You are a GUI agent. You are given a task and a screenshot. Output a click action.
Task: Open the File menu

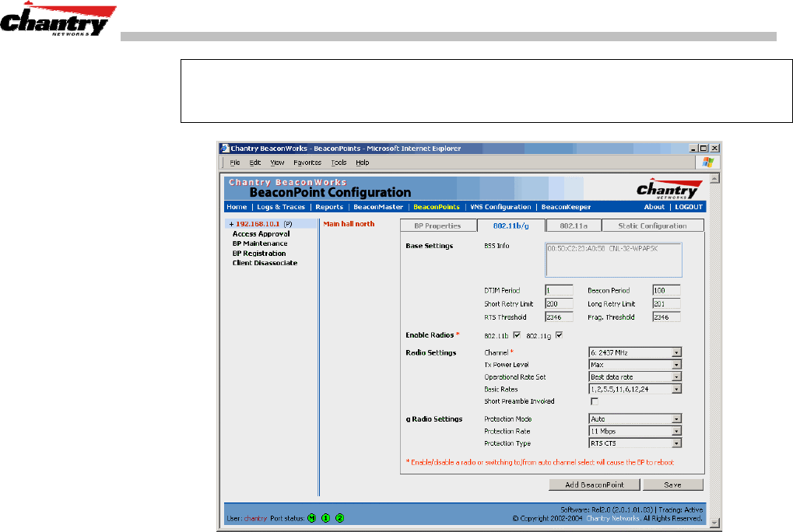[235, 163]
